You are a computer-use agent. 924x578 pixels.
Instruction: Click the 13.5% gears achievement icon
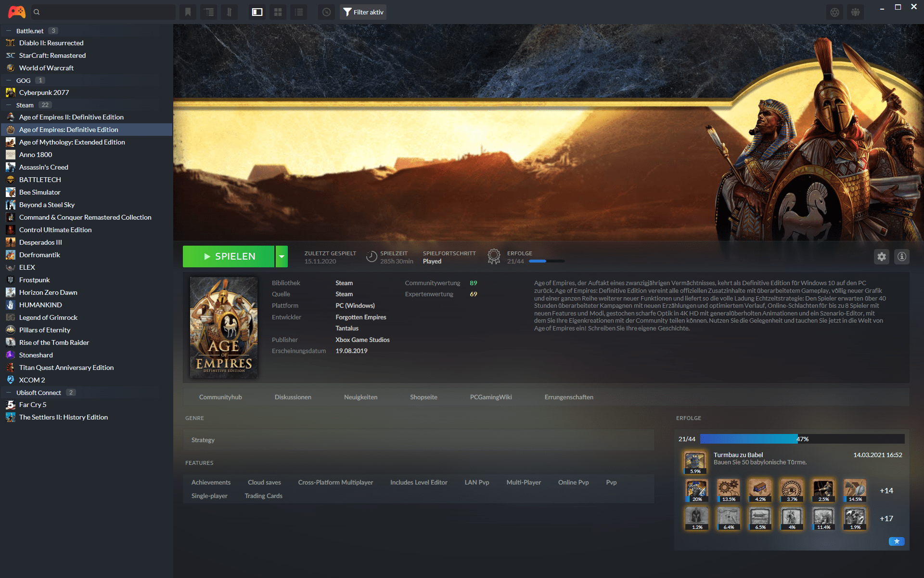coord(729,490)
